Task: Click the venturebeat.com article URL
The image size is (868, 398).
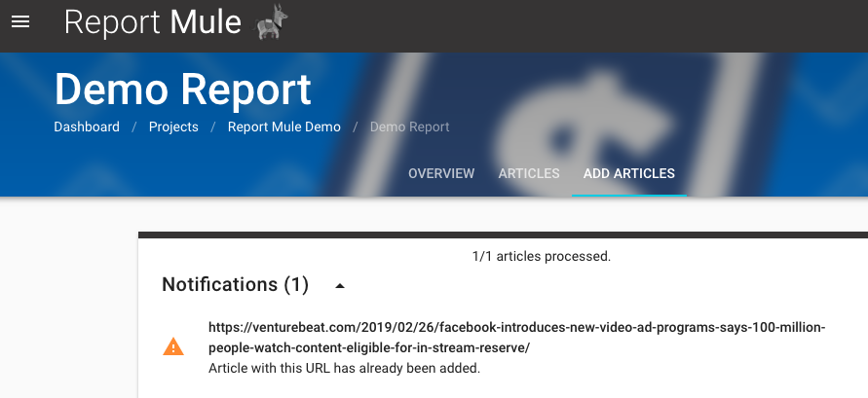Action: pyautogui.click(x=516, y=337)
